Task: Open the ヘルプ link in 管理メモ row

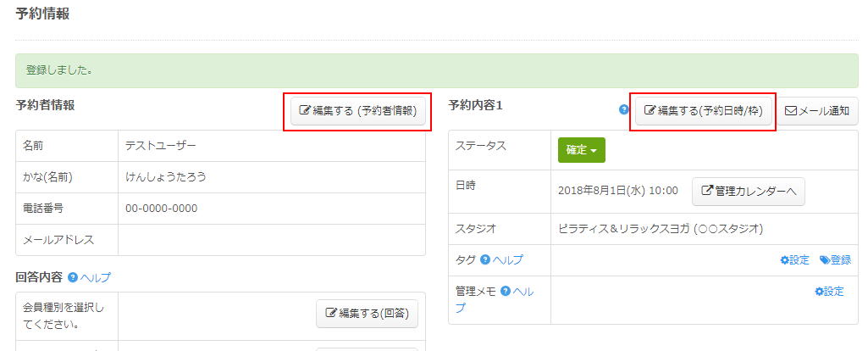Action: (523, 292)
